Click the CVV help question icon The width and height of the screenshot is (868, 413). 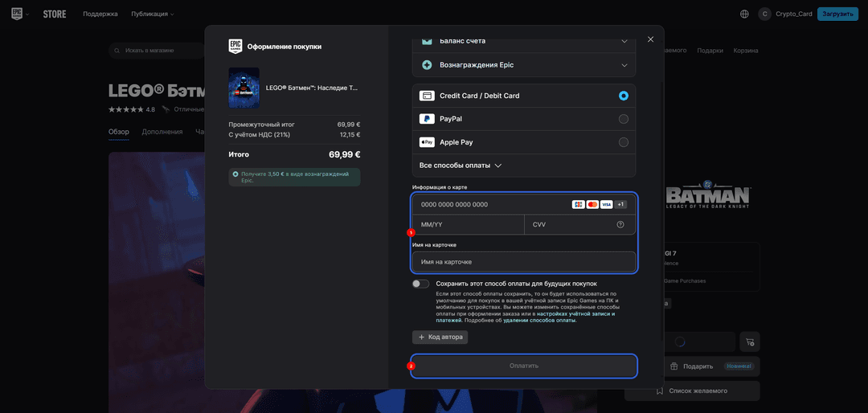(x=620, y=225)
